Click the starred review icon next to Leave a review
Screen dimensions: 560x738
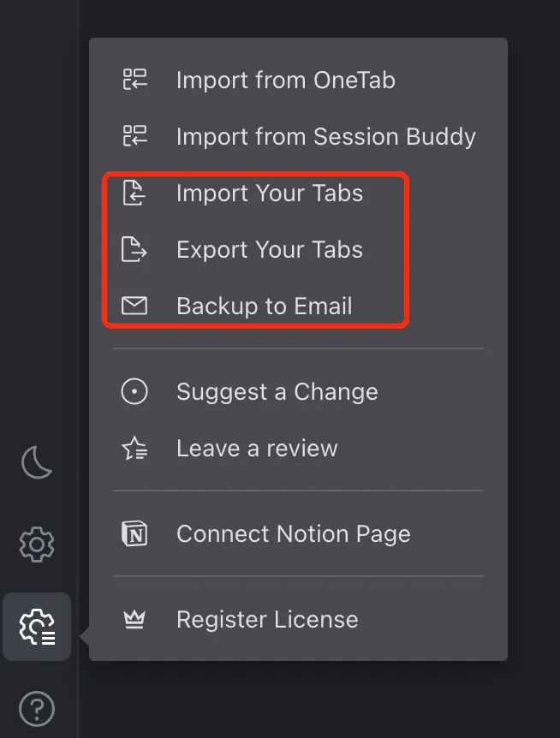[134, 448]
